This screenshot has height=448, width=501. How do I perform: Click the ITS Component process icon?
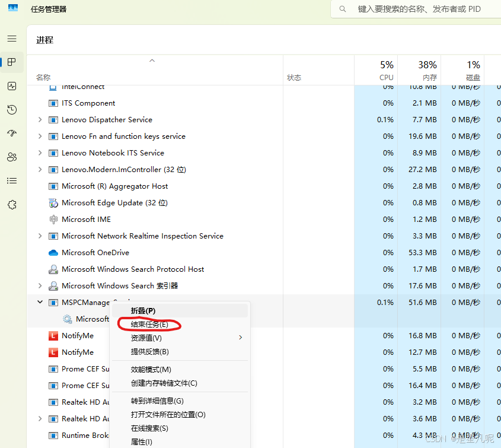tap(53, 103)
